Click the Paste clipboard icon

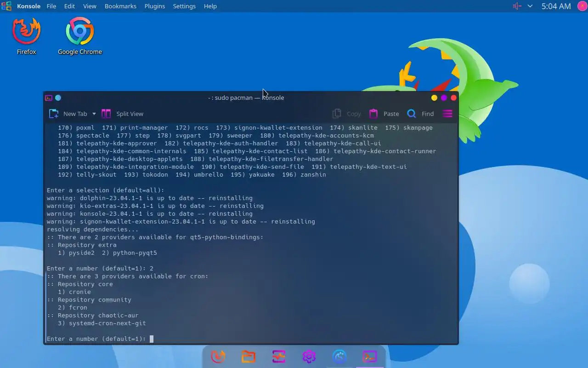(x=373, y=114)
